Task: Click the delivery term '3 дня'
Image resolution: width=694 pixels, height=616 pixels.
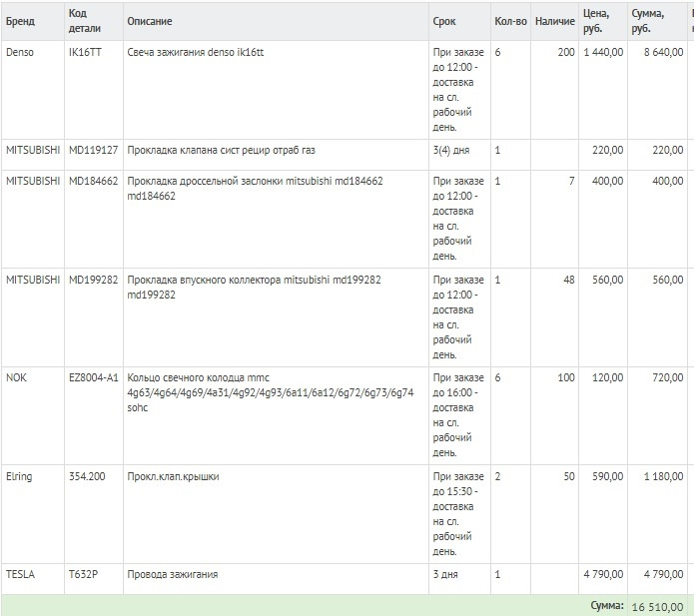Action: [445, 574]
